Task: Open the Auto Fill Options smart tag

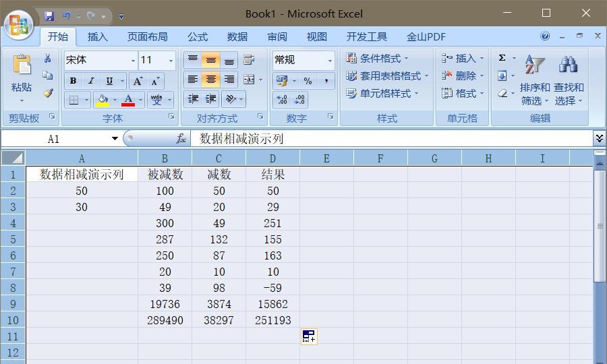Action: point(309,336)
